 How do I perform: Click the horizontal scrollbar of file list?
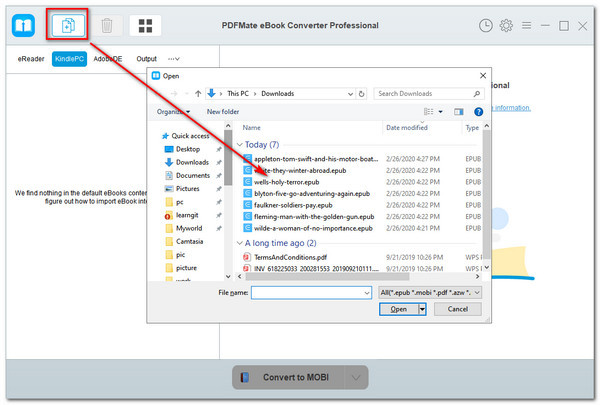coord(327,276)
